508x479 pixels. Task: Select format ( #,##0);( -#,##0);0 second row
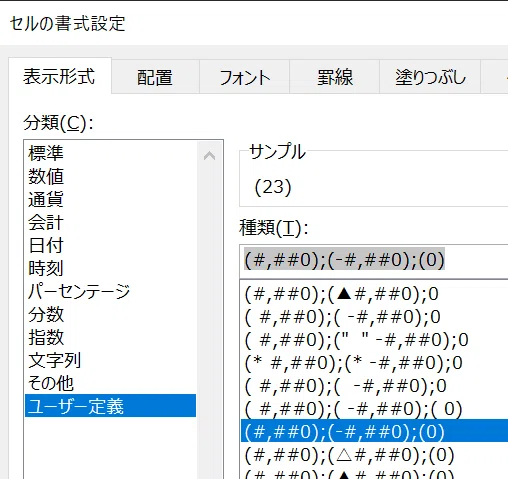(x=374, y=317)
